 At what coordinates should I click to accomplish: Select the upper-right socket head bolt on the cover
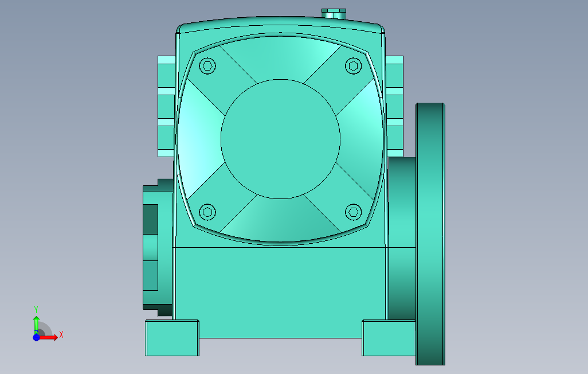[353, 66]
